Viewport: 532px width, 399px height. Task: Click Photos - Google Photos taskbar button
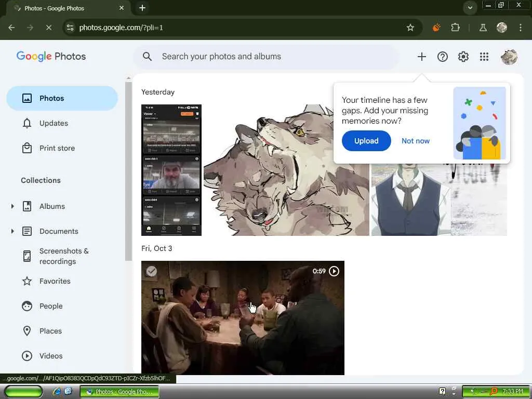point(119,392)
